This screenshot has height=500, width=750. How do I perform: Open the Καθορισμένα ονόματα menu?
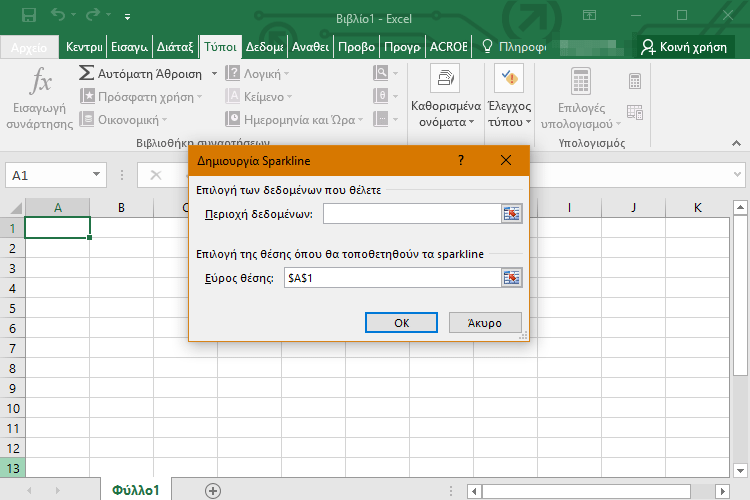tap(446, 97)
